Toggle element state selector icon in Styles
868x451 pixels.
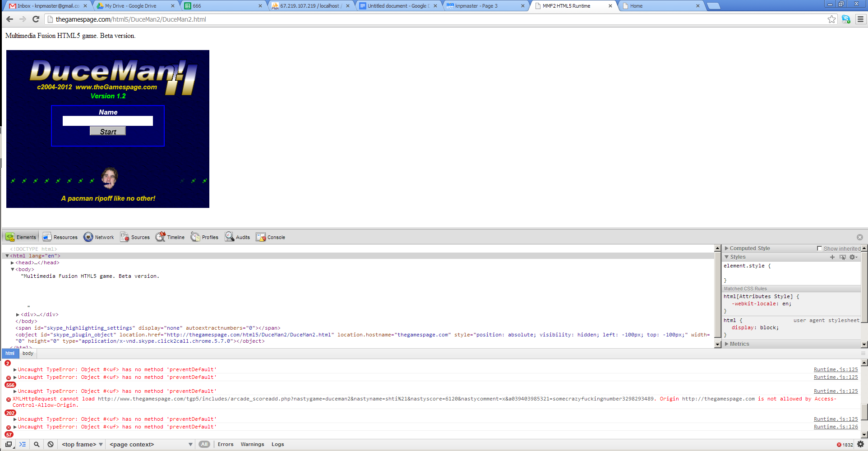842,257
